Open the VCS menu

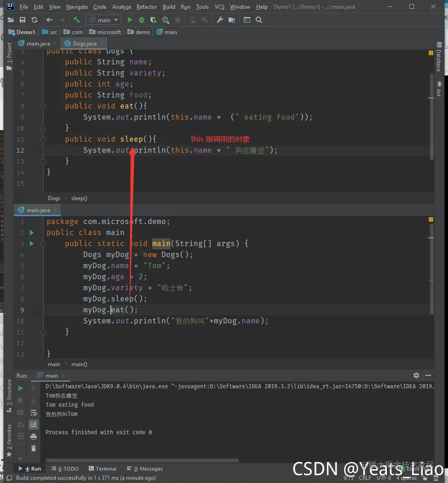tap(219, 7)
